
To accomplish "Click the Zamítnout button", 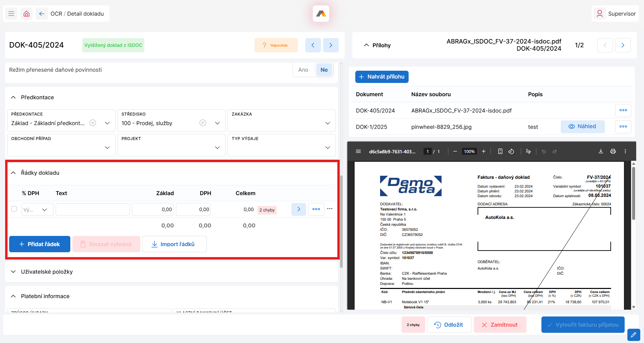I will click(x=500, y=325).
